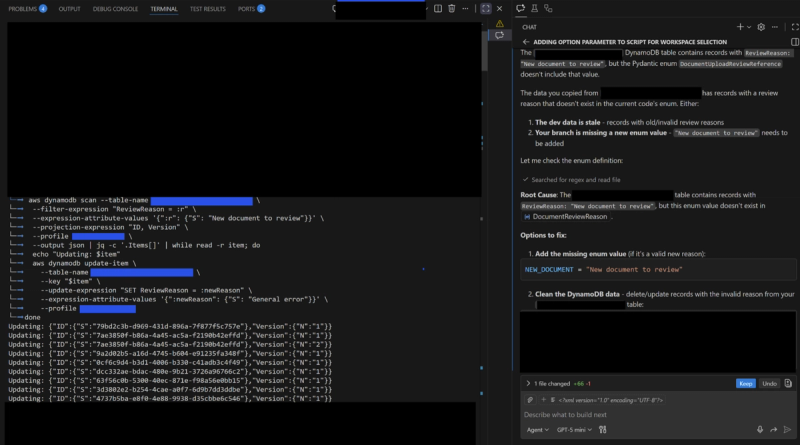Toggle maximized panel size
The width and height of the screenshot is (800, 445).
pos(486,9)
